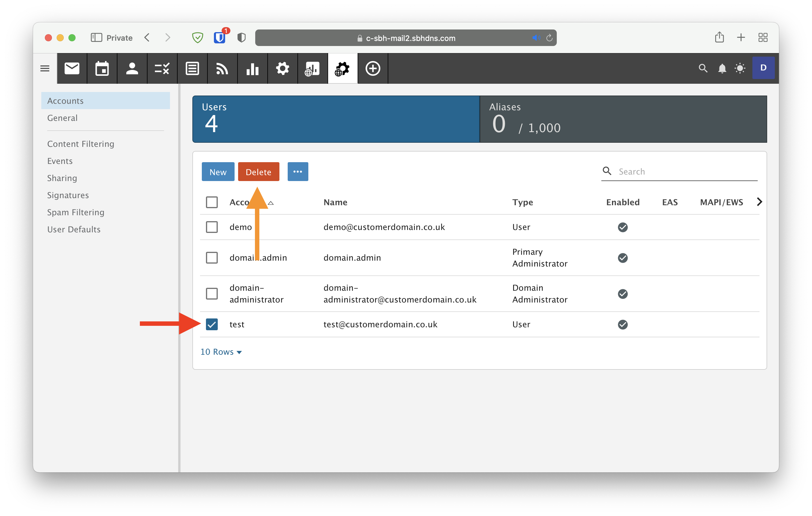Switch to the Aliases tab
Screen dimensions: 812x516
623,119
